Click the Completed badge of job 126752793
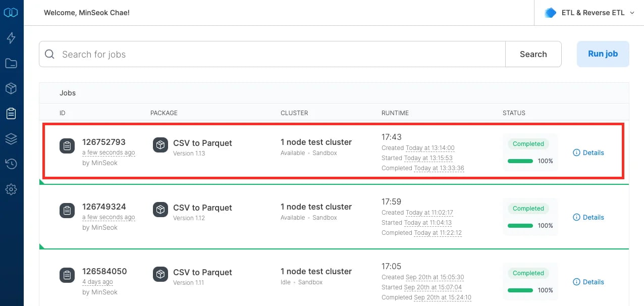 point(528,144)
